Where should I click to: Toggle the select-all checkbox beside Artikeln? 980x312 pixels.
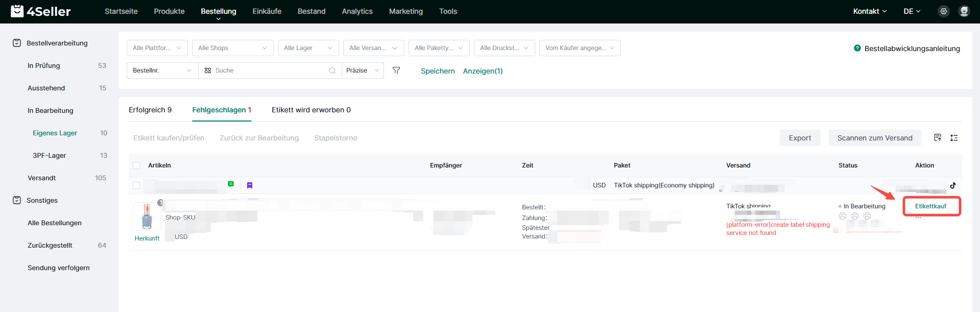click(136, 165)
